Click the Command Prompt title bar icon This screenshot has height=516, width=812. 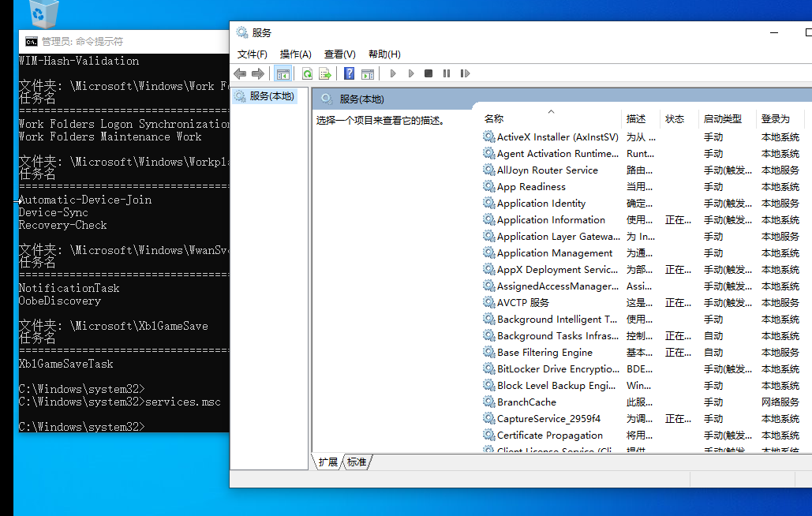(32, 41)
